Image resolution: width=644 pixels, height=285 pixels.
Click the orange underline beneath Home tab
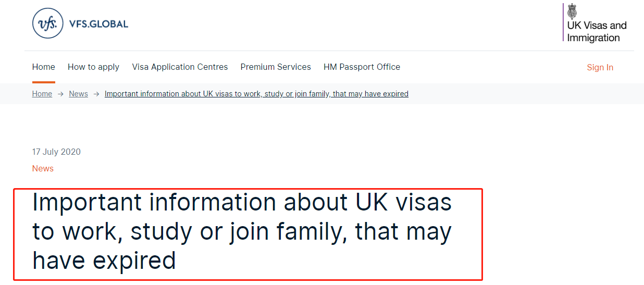(44, 82)
